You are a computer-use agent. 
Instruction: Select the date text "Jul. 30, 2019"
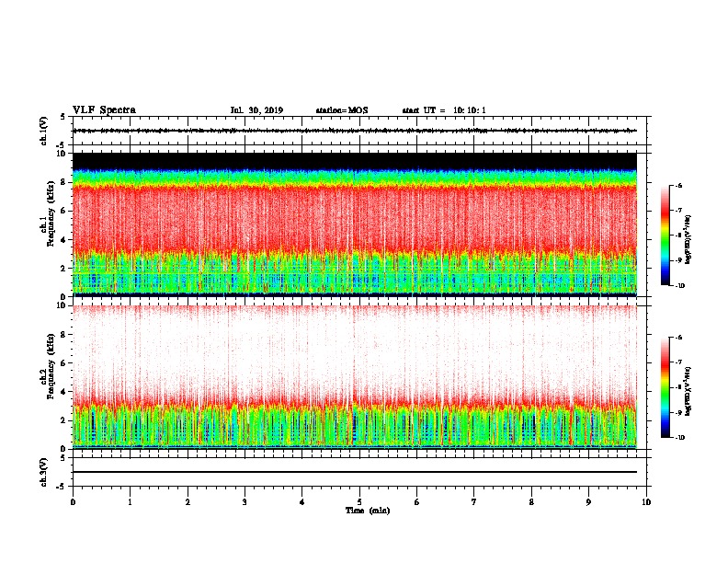(x=256, y=110)
